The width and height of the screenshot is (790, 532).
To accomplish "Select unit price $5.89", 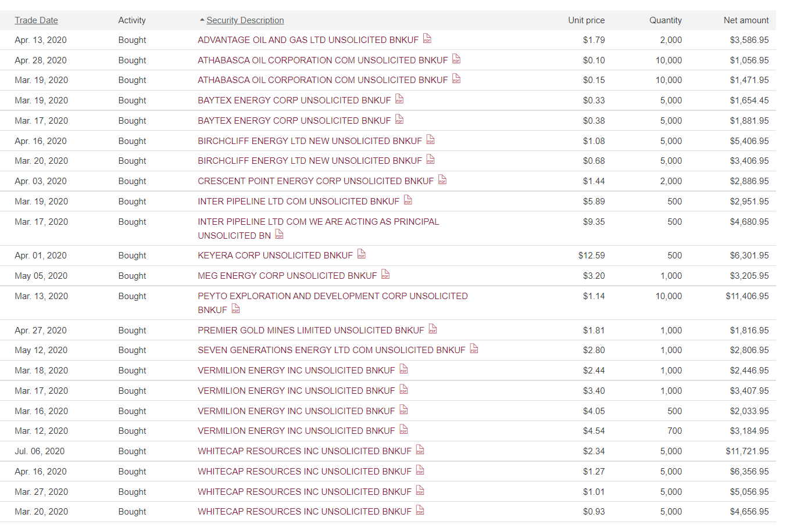I will 594,202.
